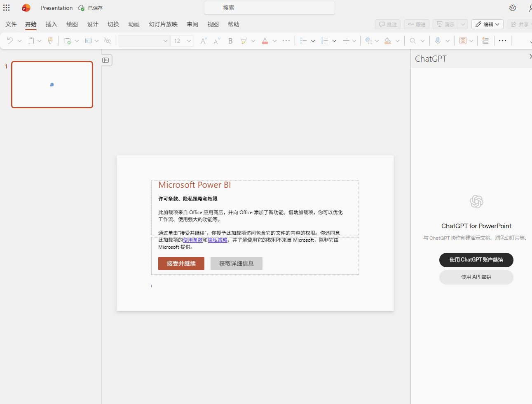
Task: Toggle the numbered list
Action: pyautogui.click(x=325, y=41)
